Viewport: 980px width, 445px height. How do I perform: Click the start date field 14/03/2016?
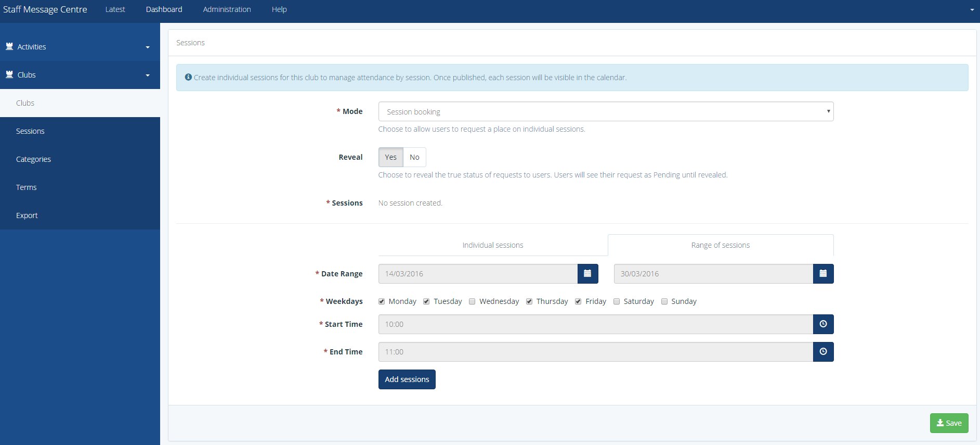(x=478, y=274)
